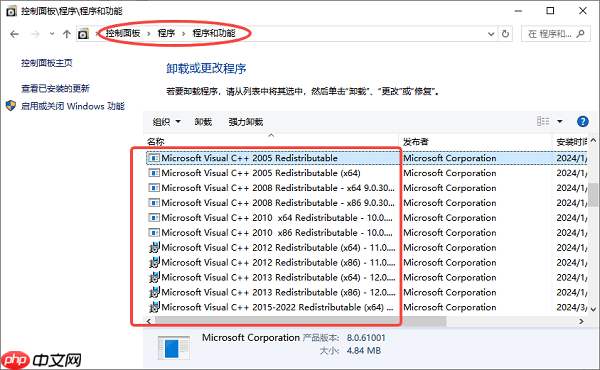Click the vertical scrollbar down arrow
600x370 pixels.
593,309
